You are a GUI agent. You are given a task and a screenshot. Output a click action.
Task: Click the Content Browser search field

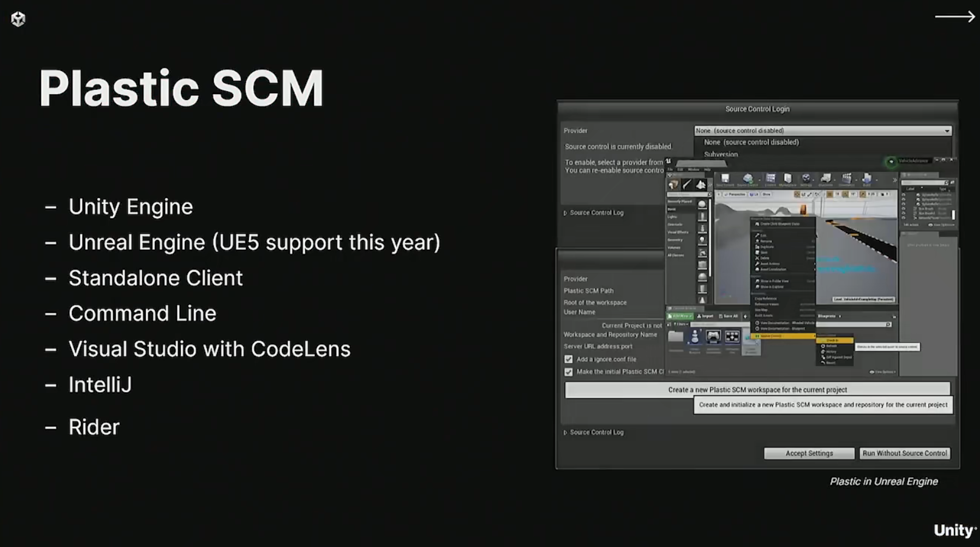[x=854, y=324]
